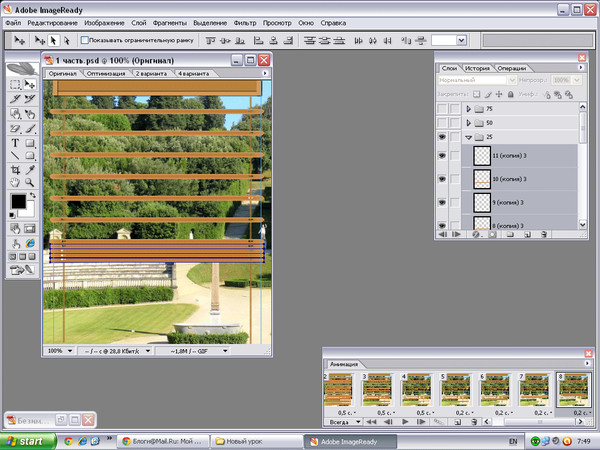Open the Фильтр menu

pos(245,23)
